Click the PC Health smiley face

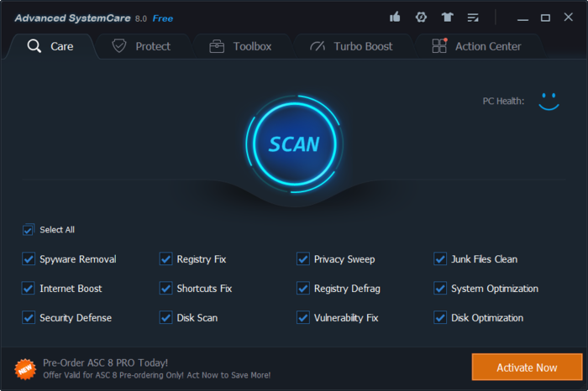coord(549,102)
